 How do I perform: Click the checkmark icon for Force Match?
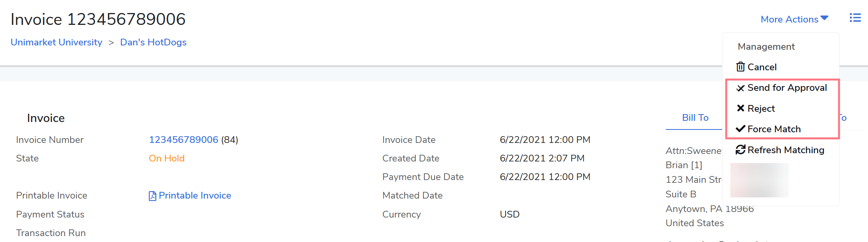(x=741, y=129)
